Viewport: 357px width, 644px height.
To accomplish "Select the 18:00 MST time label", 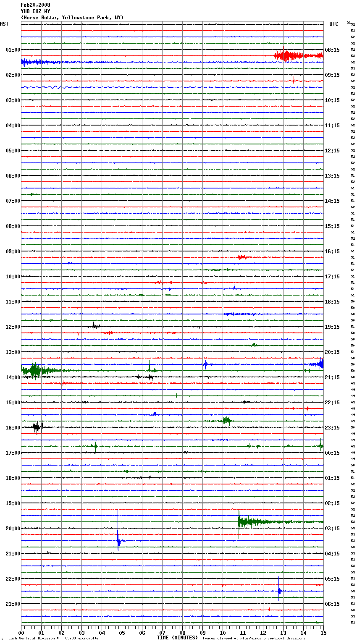I will tap(13, 478).
